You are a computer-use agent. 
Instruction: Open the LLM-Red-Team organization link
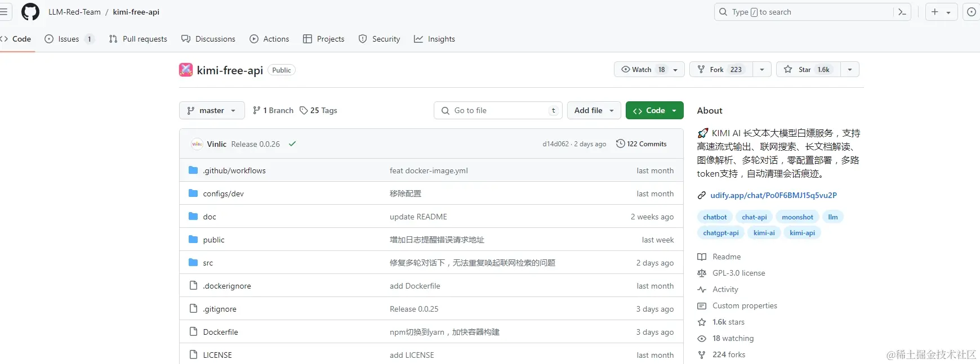tap(74, 12)
